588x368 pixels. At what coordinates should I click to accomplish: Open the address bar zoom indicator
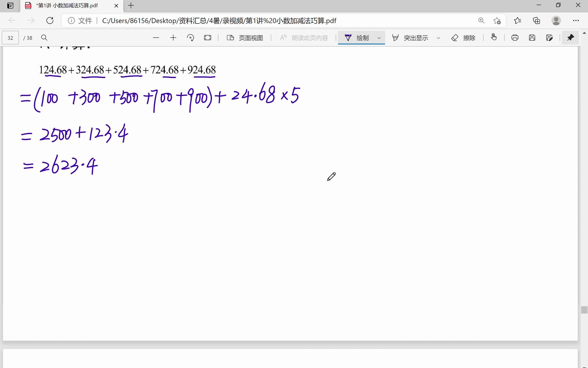coord(481,21)
